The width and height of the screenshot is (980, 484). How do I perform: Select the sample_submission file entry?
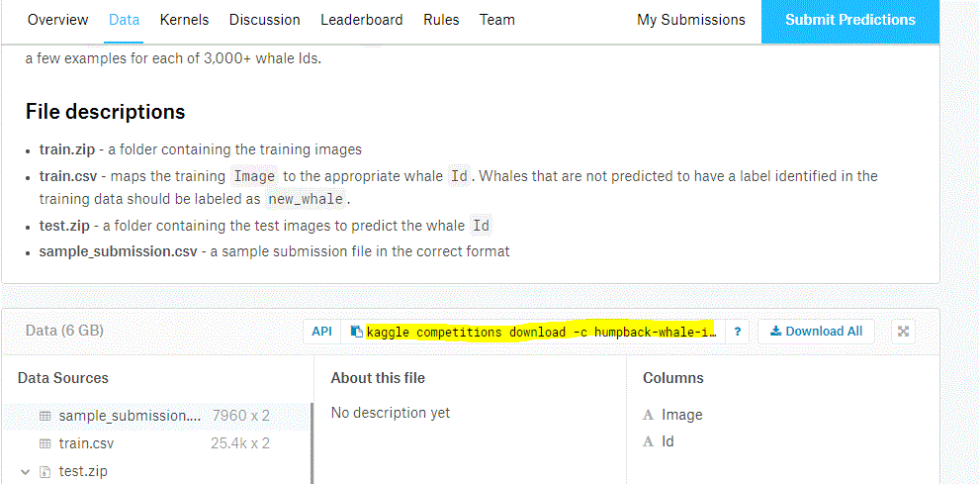tap(130, 416)
